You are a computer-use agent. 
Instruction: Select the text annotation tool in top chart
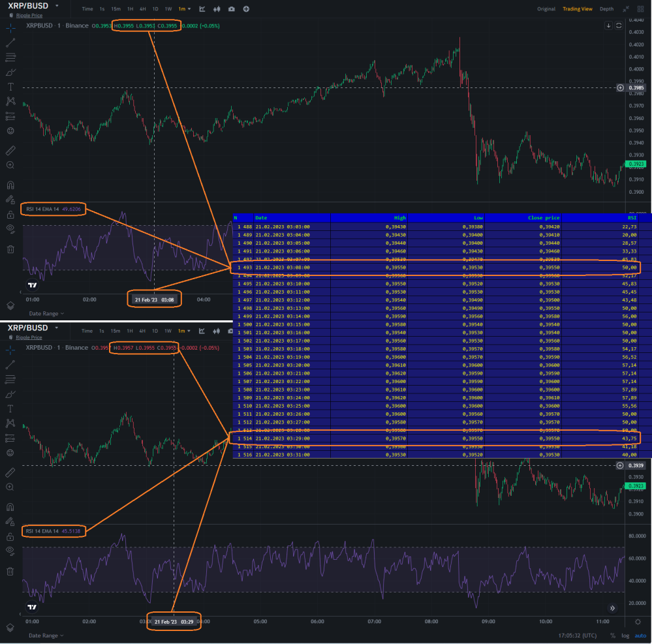10,87
